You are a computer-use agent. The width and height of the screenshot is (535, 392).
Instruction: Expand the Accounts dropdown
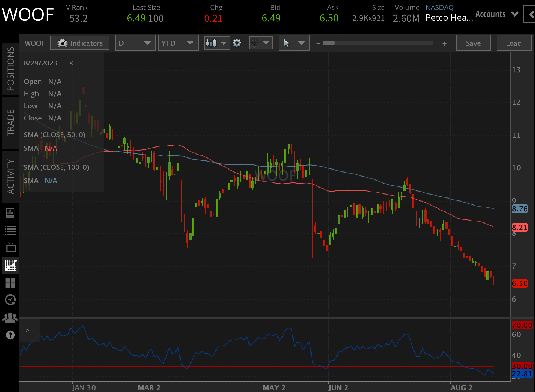coord(497,14)
